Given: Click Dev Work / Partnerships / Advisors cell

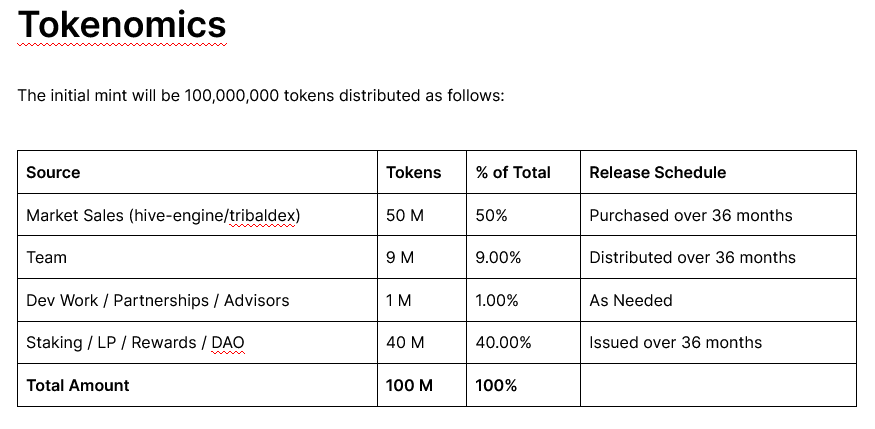Looking at the screenshot, I should (x=198, y=300).
